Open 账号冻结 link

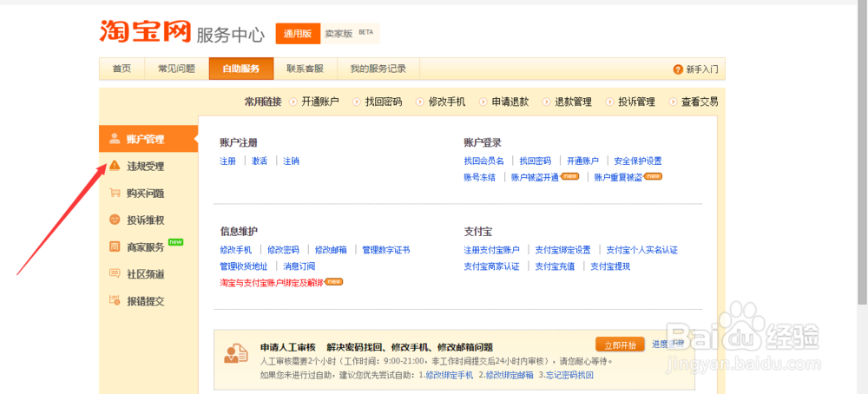(480, 178)
